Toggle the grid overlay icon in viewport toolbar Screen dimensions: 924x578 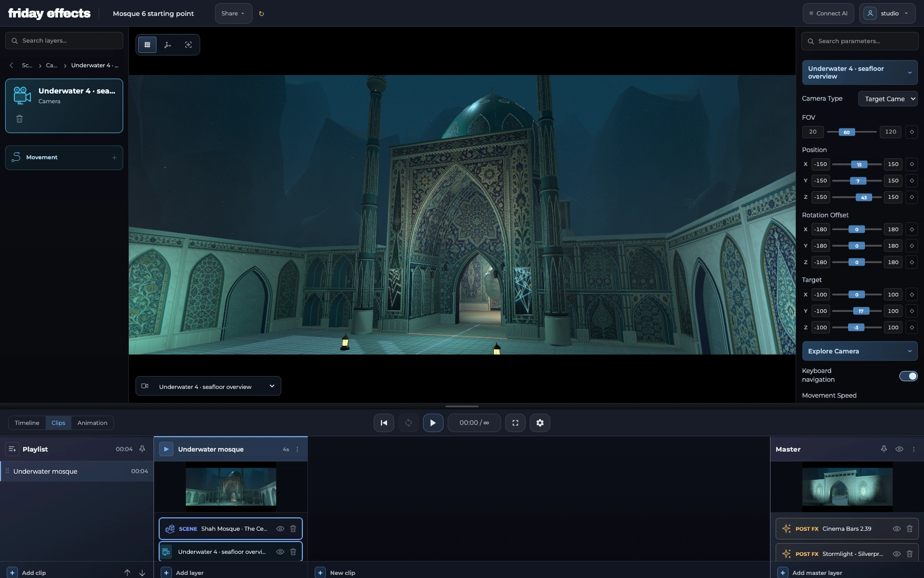tap(147, 45)
